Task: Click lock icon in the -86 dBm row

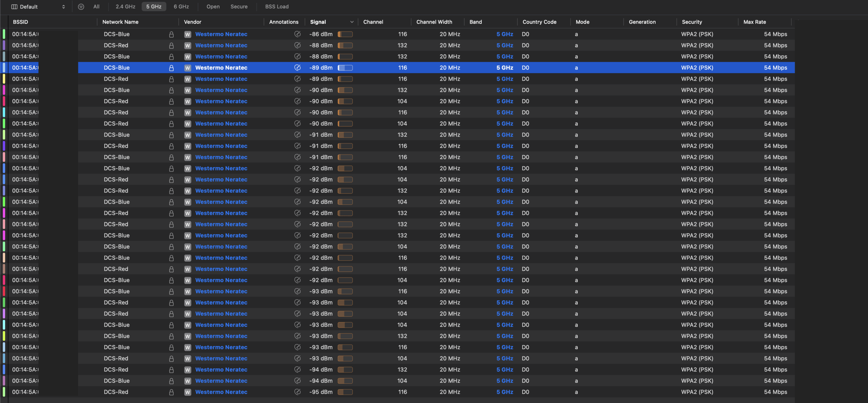Action: click(x=171, y=34)
